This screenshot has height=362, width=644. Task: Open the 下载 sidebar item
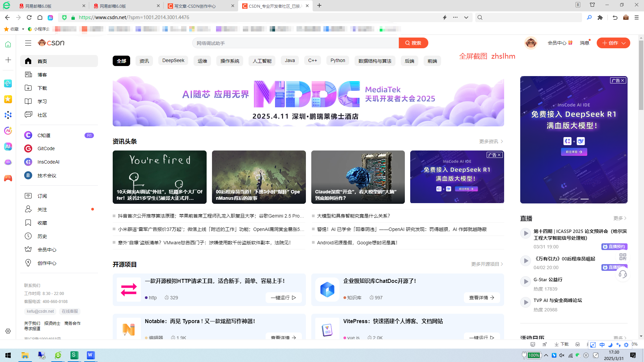(42, 88)
